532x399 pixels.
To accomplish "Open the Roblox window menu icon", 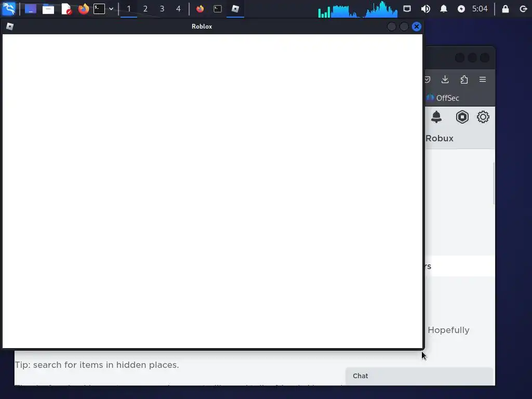I will click(x=10, y=26).
